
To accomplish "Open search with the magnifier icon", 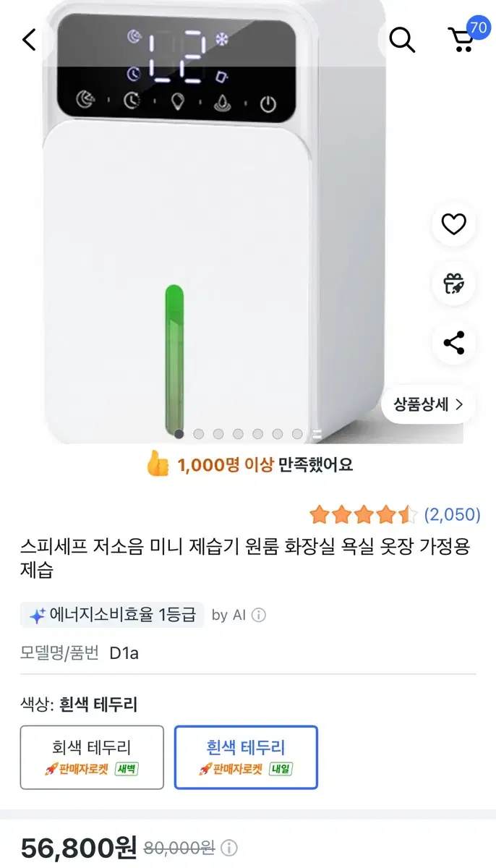I will tap(402, 40).
